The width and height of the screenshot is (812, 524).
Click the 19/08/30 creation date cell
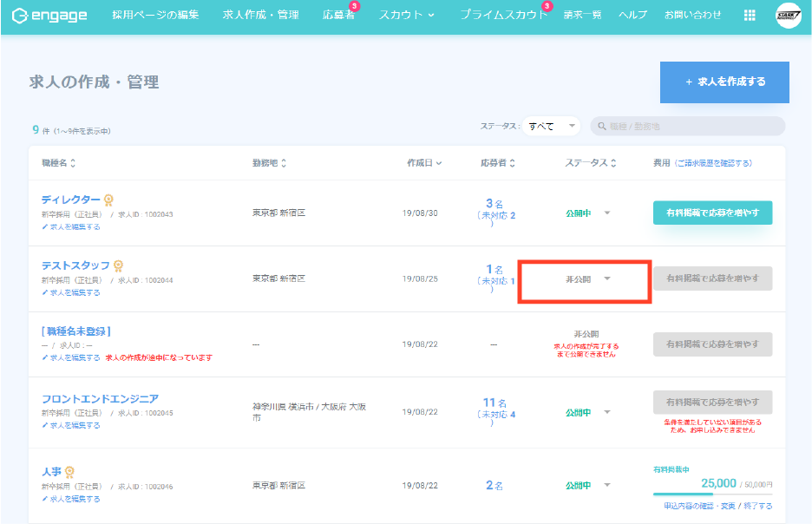point(420,213)
